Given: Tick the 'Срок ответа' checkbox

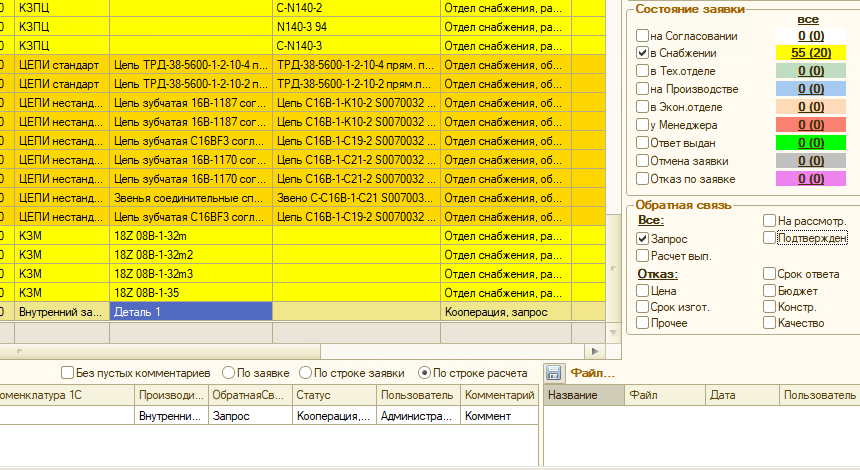Looking at the screenshot, I should (769, 274).
